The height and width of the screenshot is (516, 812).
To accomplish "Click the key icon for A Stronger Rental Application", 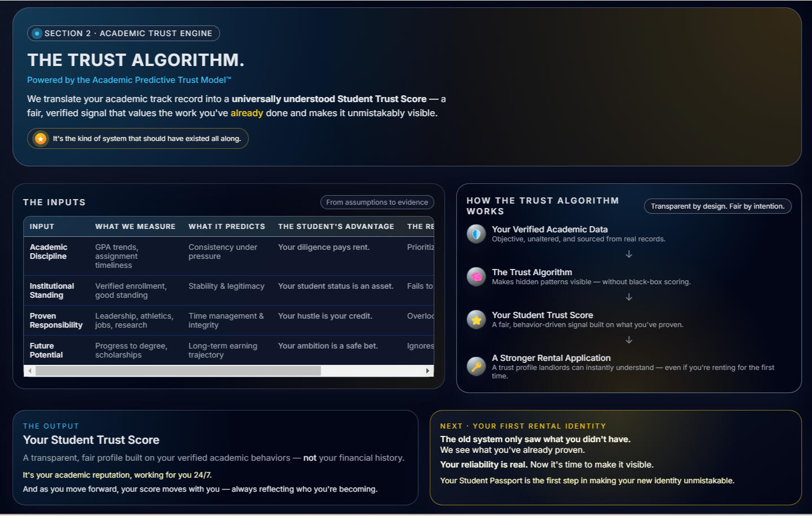I will pyautogui.click(x=476, y=366).
